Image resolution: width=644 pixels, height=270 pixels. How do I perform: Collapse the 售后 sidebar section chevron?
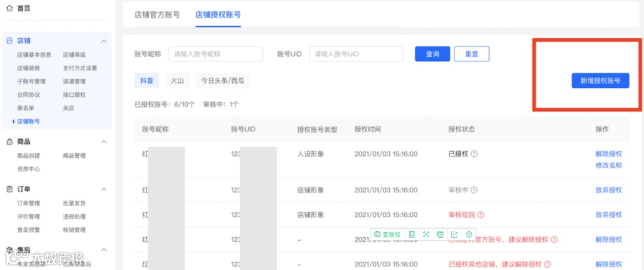pyautogui.click(x=104, y=250)
